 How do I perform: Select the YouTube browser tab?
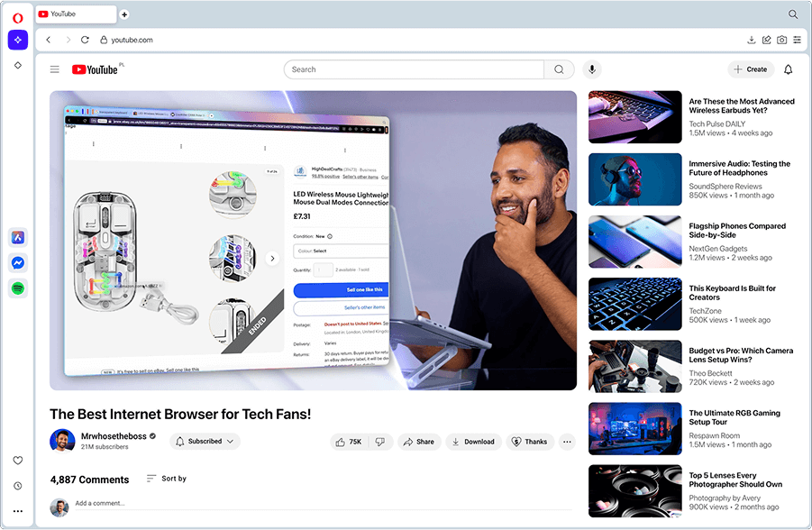pyautogui.click(x=77, y=14)
